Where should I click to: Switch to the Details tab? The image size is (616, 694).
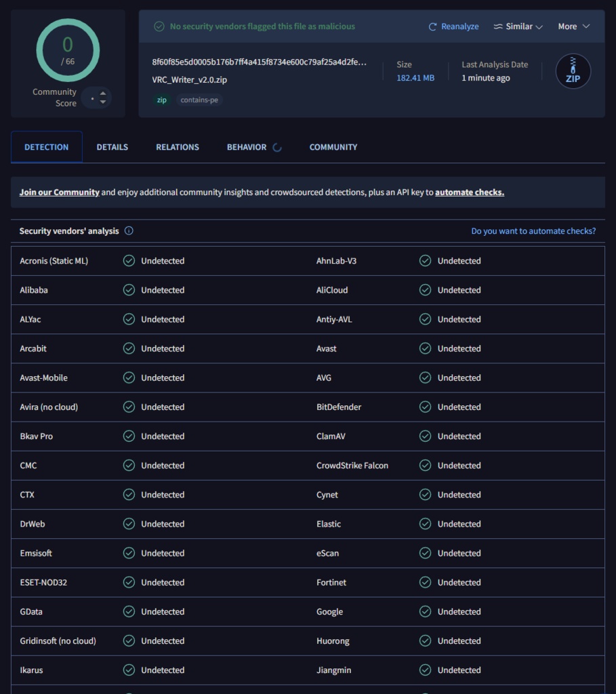(112, 147)
